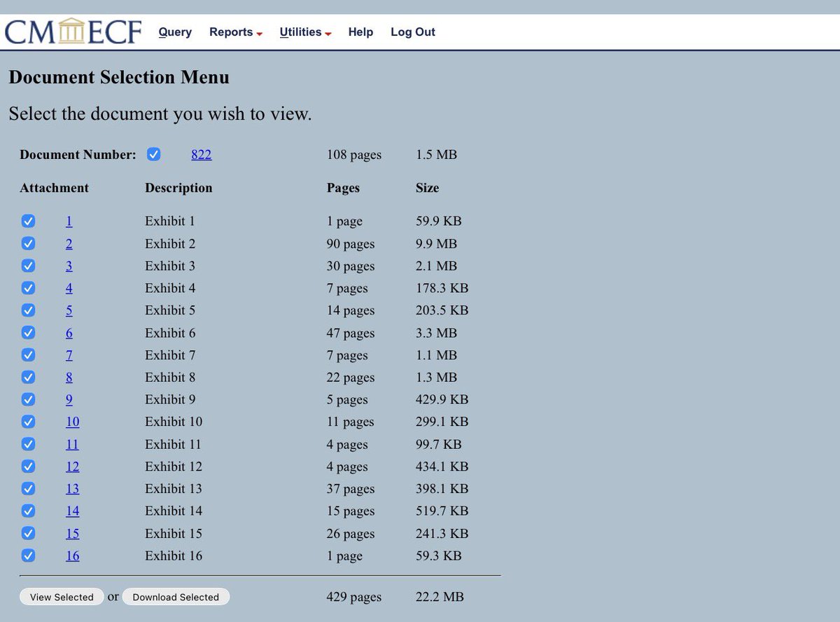Open attachment 8 link

pos(69,377)
